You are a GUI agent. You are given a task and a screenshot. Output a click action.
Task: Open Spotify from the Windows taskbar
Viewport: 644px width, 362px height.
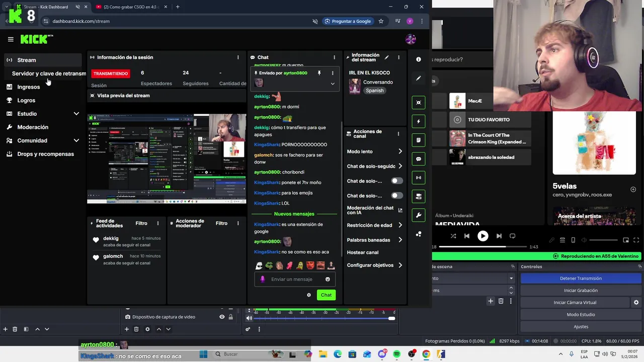[396, 354]
